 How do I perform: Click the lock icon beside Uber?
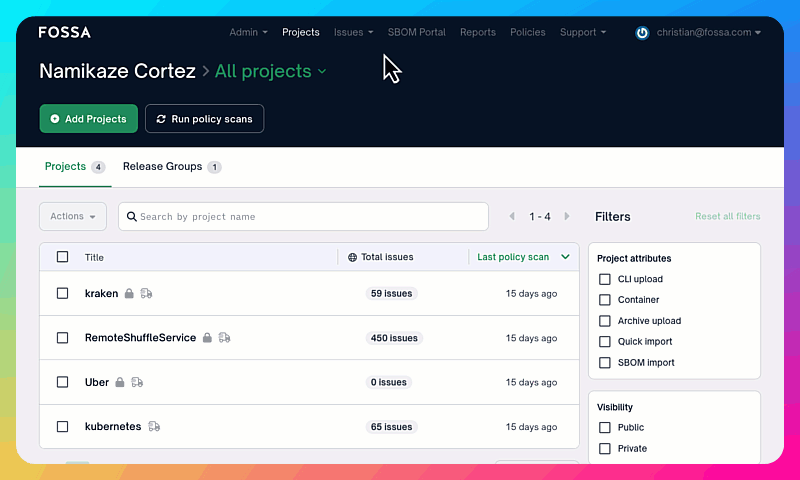pyautogui.click(x=120, y=382)
